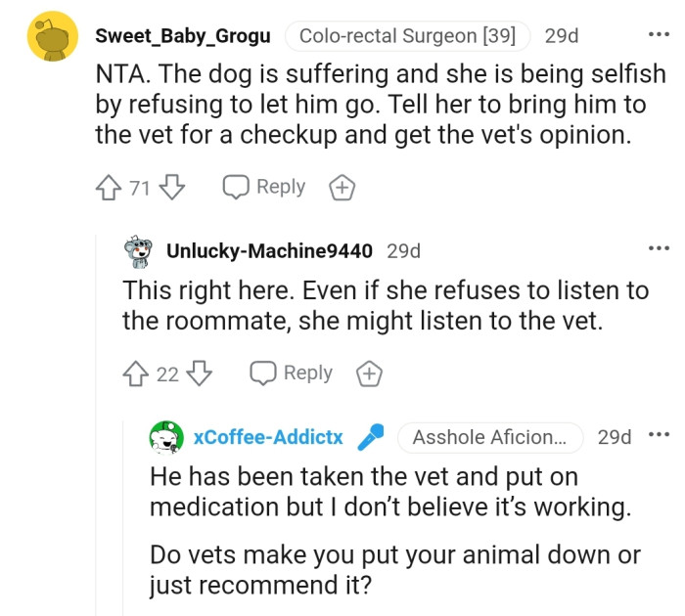Visit the xCoffee-Addictx profile link
This screenshot has width=685, height=616.
pyautogui.click(x=268, y=437)
